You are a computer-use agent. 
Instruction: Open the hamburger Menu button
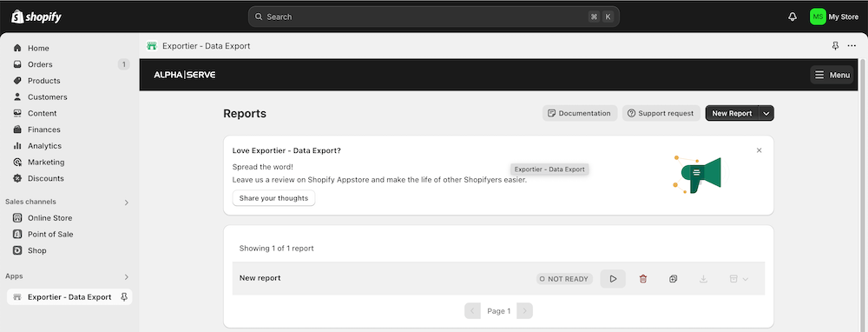point(832,75)
